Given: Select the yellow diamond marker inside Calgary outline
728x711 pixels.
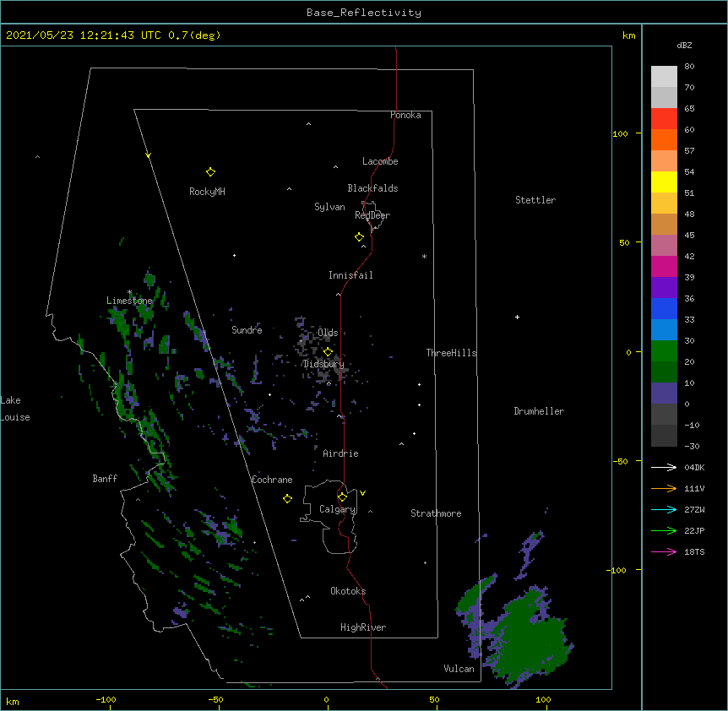Looking at the screenshot, I should [x=342, y=497].
